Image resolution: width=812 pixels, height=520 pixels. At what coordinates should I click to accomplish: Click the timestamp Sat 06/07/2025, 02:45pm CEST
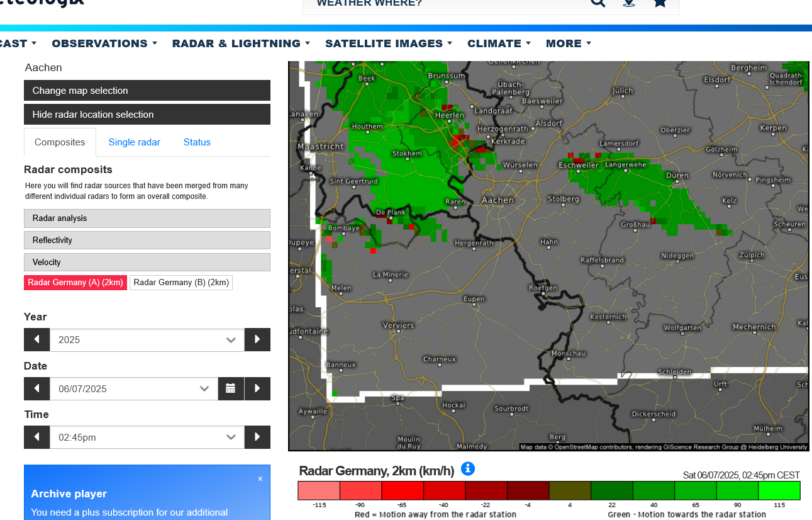click(741, 475)
